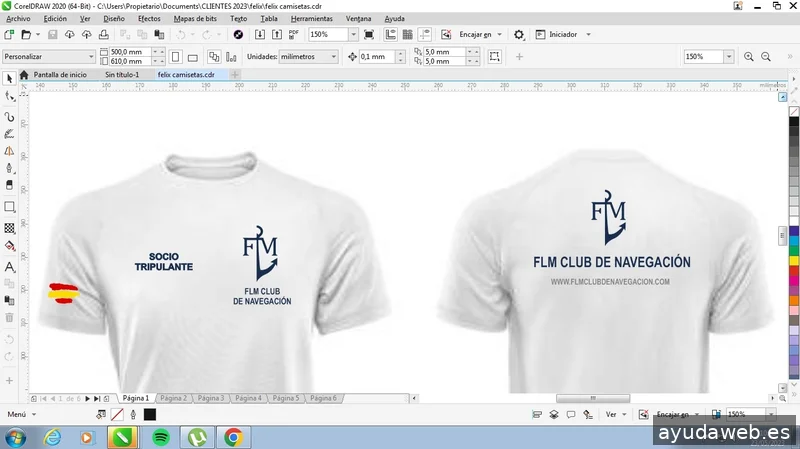Select the Freehand curve tool
Image resolution: width=800 pixels, height=449 pixels.
click(x=9, y=117)
